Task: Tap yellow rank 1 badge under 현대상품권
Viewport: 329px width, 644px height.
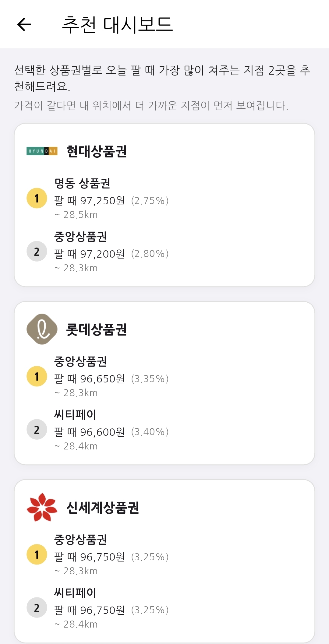Action: 37,198
